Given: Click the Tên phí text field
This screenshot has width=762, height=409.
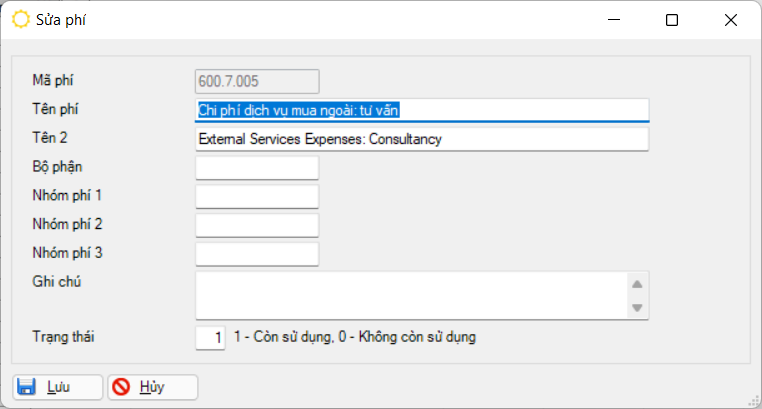Looking at the screenshot, I should (x=422, y=109).
